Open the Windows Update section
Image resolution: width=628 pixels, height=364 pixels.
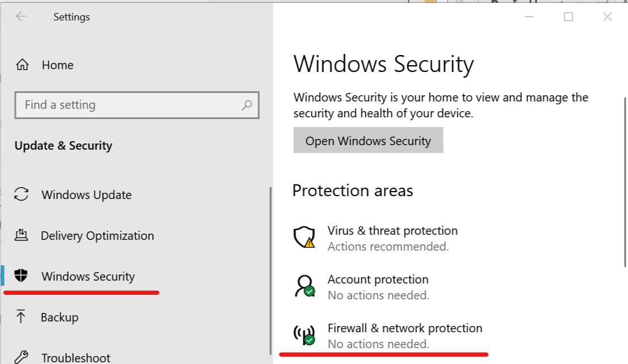86,194
